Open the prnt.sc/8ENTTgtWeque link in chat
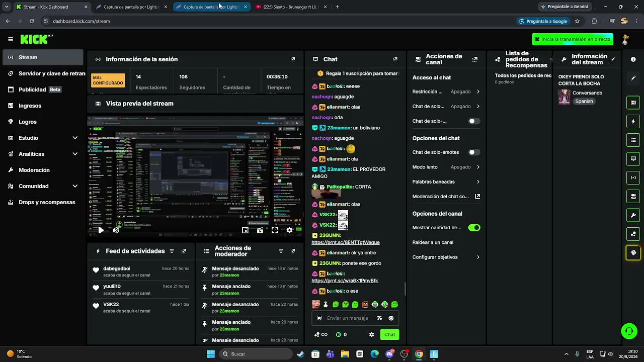Viewport: 644px width, 362px height. coord(346,242)
